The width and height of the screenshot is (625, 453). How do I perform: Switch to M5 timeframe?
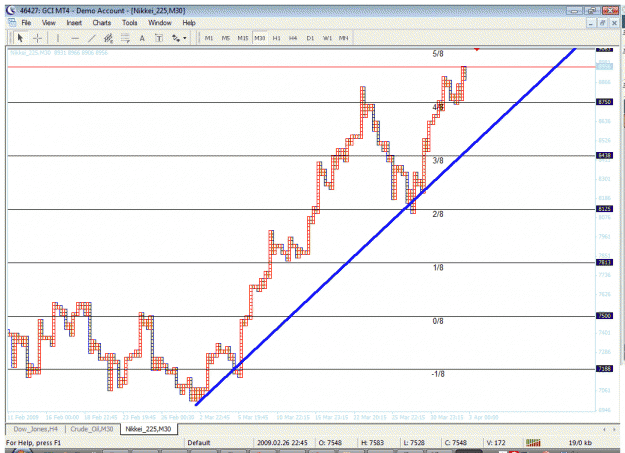pyautogui.click(x=226, y=38)
